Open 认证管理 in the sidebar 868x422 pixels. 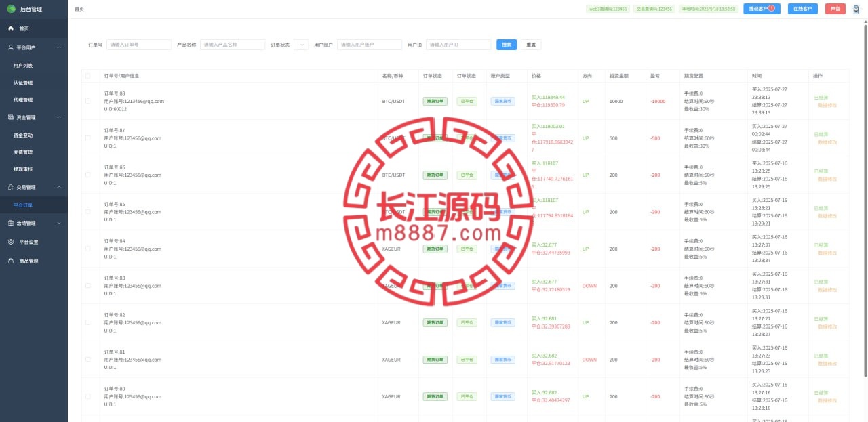pos(23,83)
